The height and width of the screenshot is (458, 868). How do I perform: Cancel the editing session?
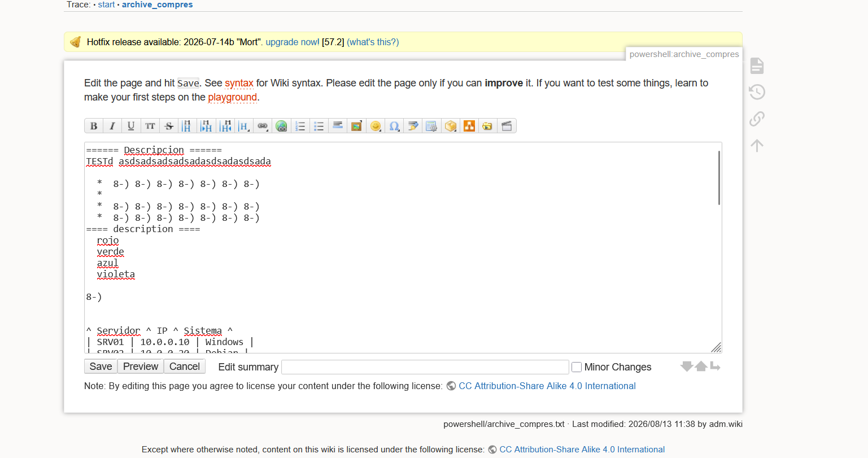coord(185,367)
